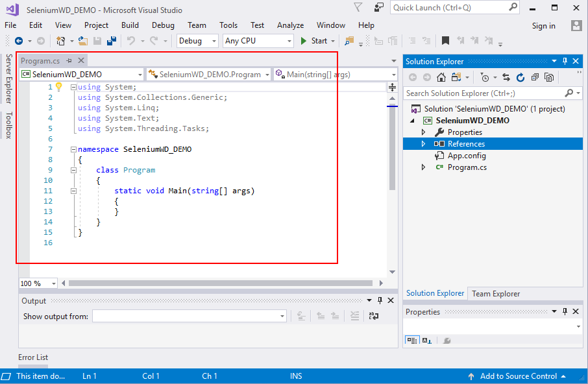
Task: Toggle word wrap in the Output panel
Action: pyautogui.click(x=373, y=316)
